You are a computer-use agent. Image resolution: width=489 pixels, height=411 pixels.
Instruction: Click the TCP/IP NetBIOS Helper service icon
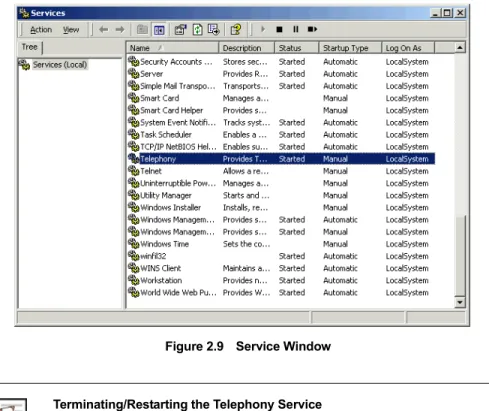tap(134, 147)
